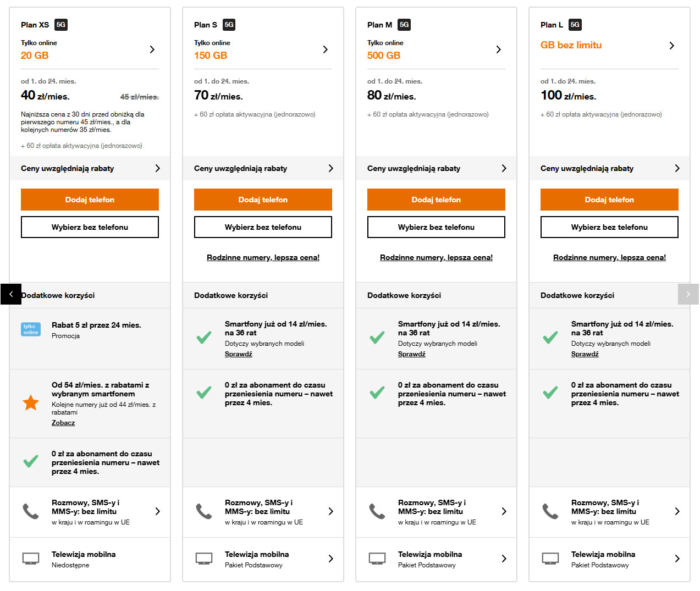This screenshot has height=591, width=700.
Task: Open 'Rodzinne numery, lepsza cena!' link in Plan M
Action: [436, 257]
